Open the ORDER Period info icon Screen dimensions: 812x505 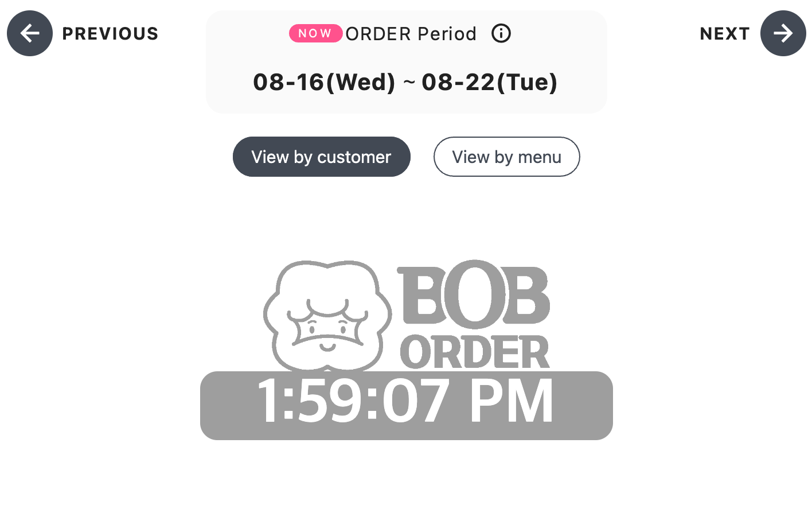(501, 33)
